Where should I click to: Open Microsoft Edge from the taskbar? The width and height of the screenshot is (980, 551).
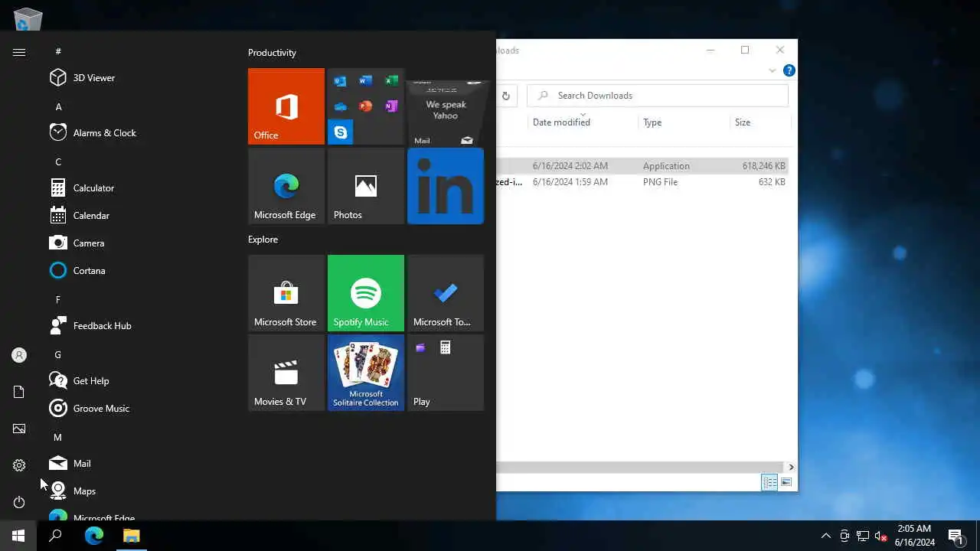(93, 536)
